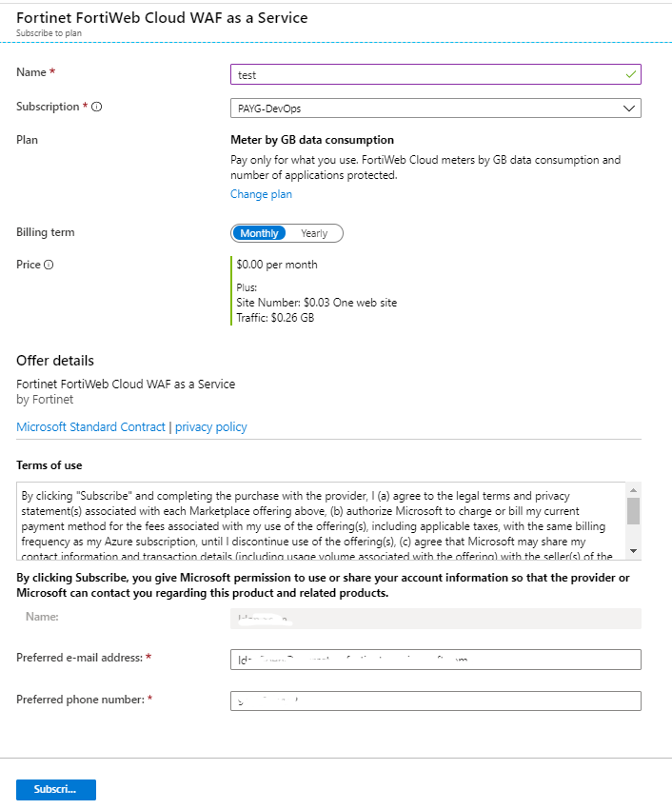
Task: Select PAYG-DevOps from the subscription list
Action: 435,108
